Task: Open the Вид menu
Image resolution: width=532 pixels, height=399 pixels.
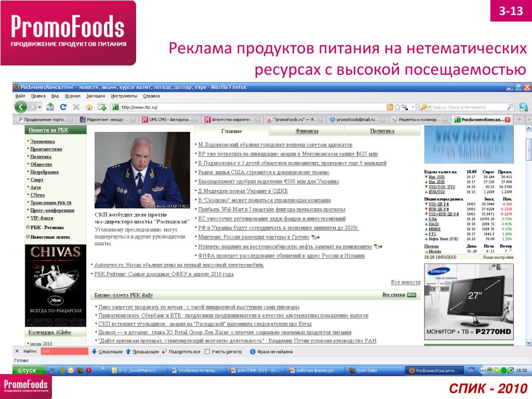Action: coord(55,96)
